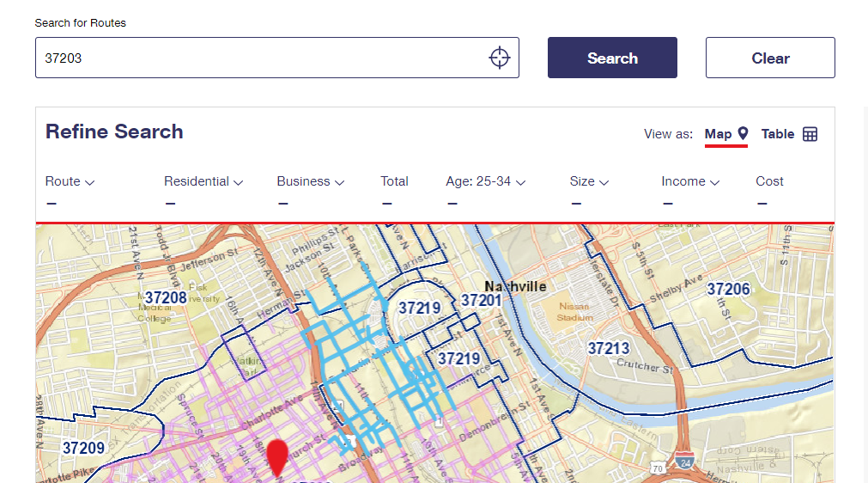The image size is (868, 483).
Task: Click the locate-me crosshair icon
Action: coord(499,58)
